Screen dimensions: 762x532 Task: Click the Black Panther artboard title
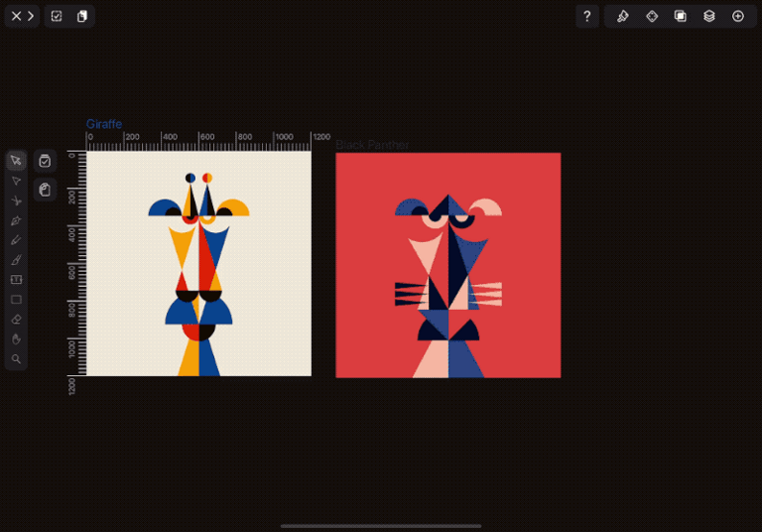point(372,145)
